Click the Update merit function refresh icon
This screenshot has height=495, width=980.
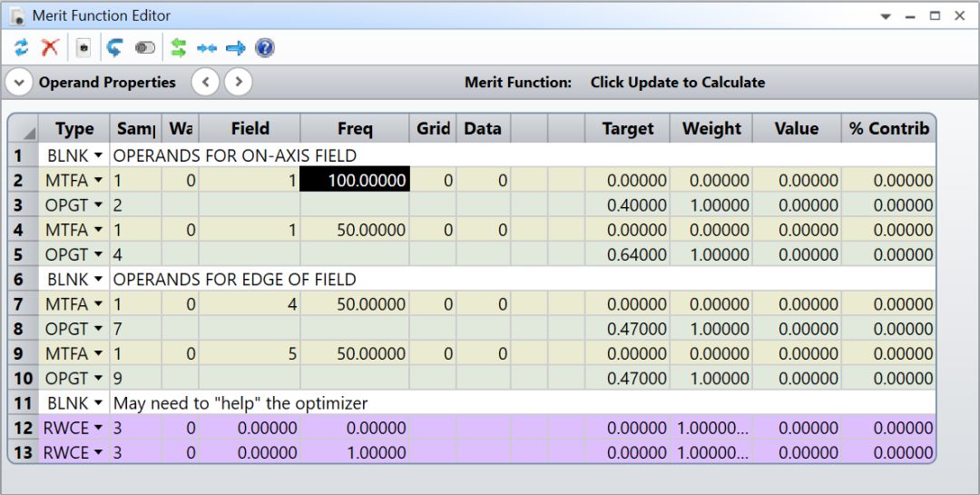[22, 48]
